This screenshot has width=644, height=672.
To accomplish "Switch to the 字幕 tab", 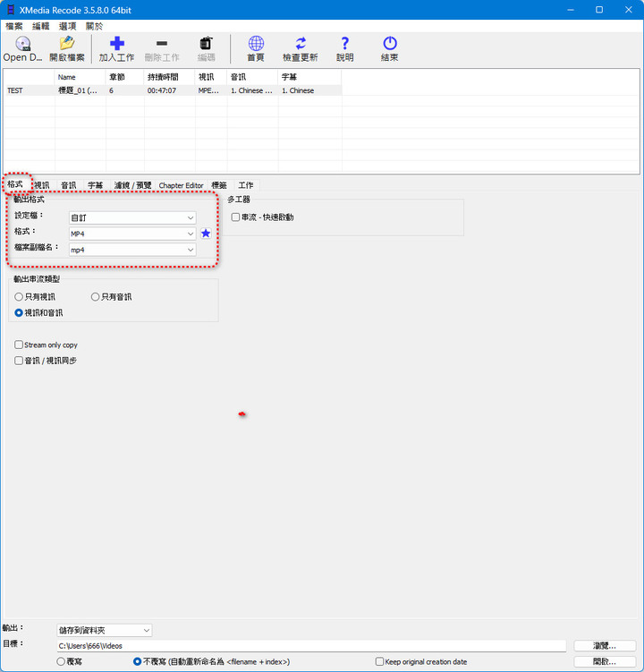I will 95,185.
